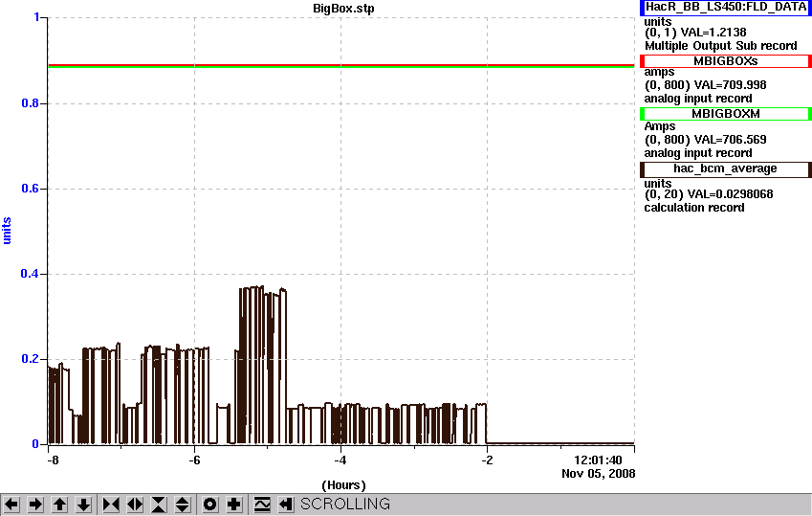Viewport: 812px width, 516px height.
Task: Click the arrow-to-bar scroll mode icon
Action: 286,505
